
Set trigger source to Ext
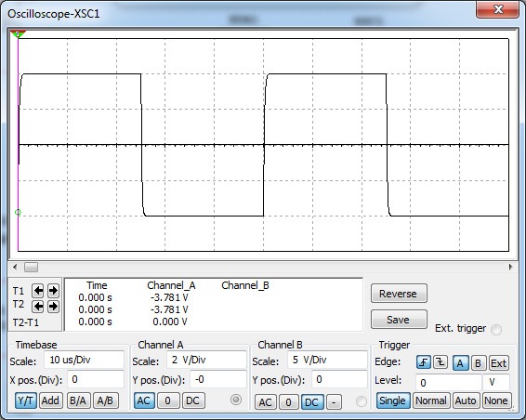click(x=498, y=363)
